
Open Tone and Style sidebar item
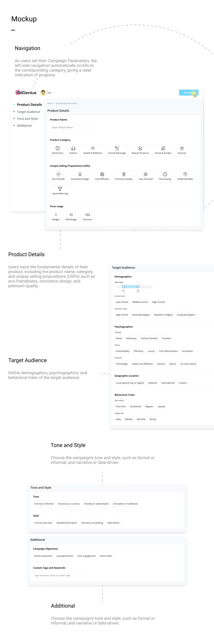point(27,119)
